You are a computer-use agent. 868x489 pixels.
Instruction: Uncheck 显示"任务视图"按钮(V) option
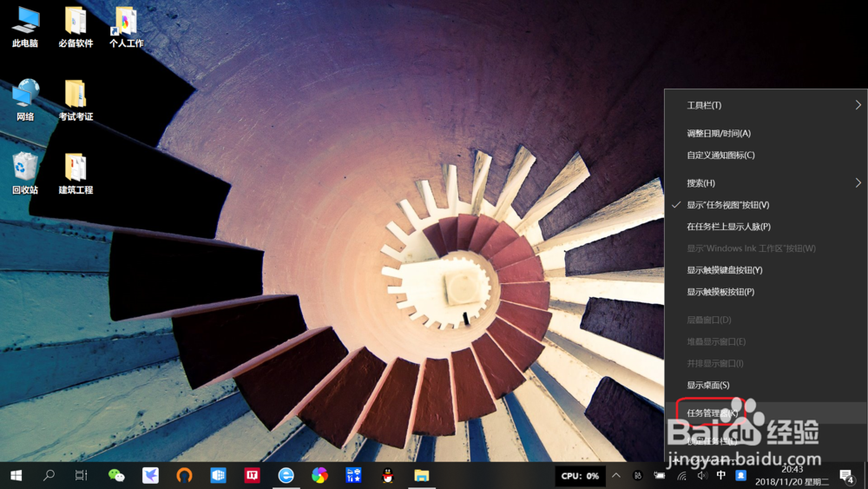[766, 205]
